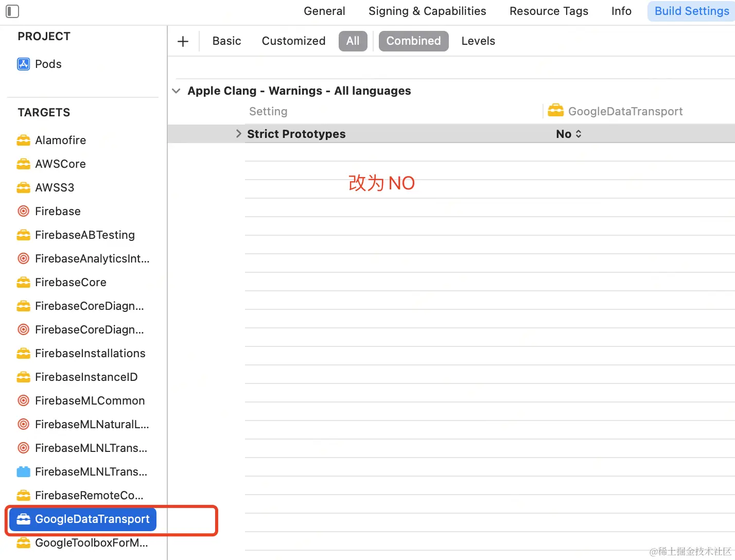Click the Pods project icon
The height and width of the screenshot is (560, 735).
[24, 64]
